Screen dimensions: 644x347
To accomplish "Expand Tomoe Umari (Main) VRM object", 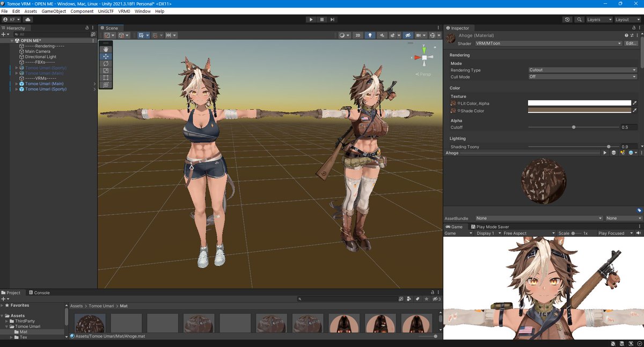I will pyautogui.click(x=16, y=84).
